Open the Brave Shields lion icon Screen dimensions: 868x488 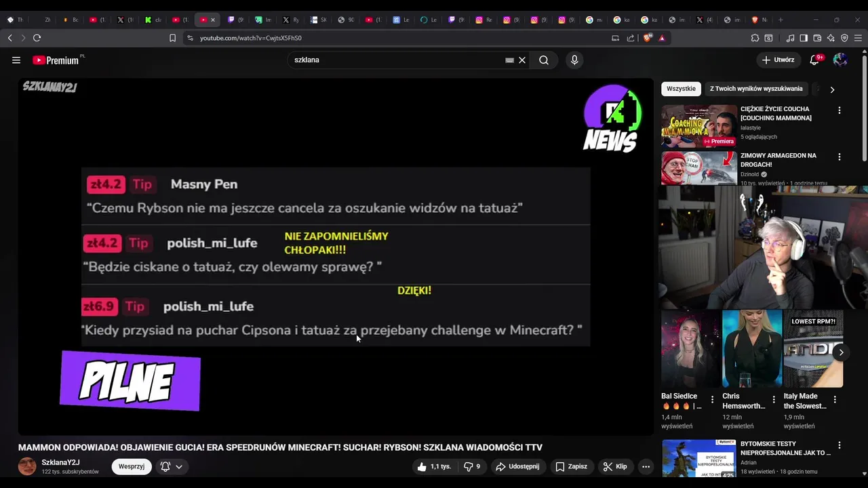point(647,38)
